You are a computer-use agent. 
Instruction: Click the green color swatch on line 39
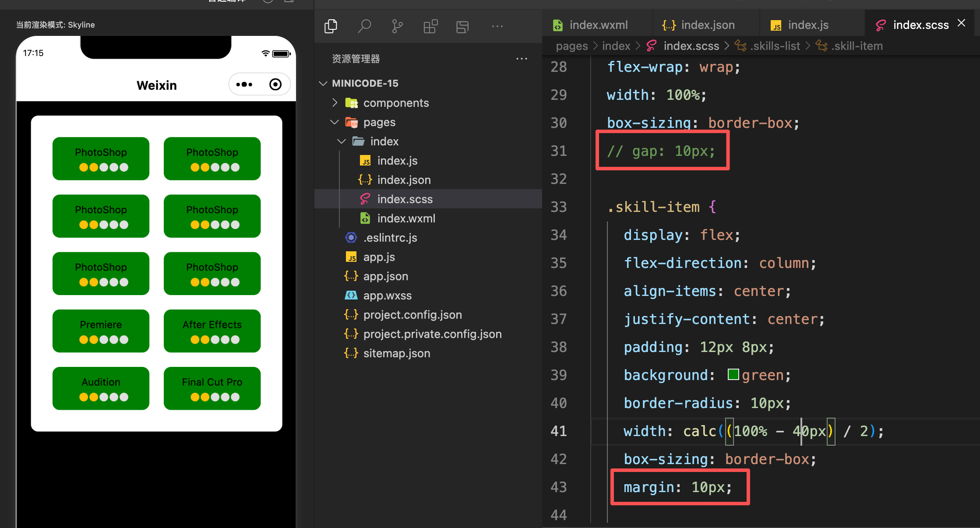point(733,375)
